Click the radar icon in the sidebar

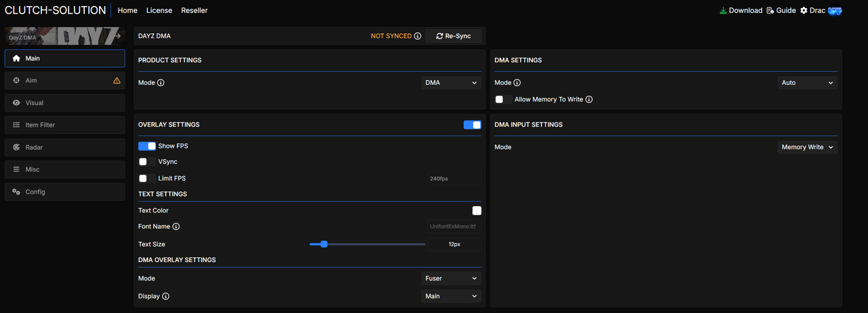point(16,147)
